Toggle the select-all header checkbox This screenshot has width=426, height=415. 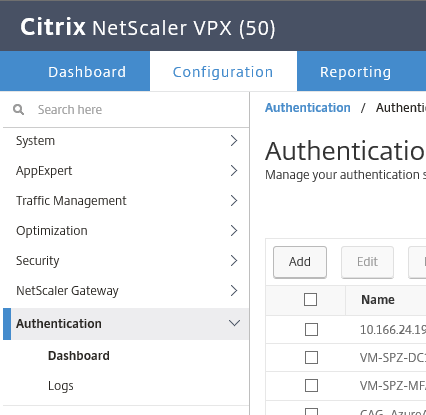coord(310,300)
